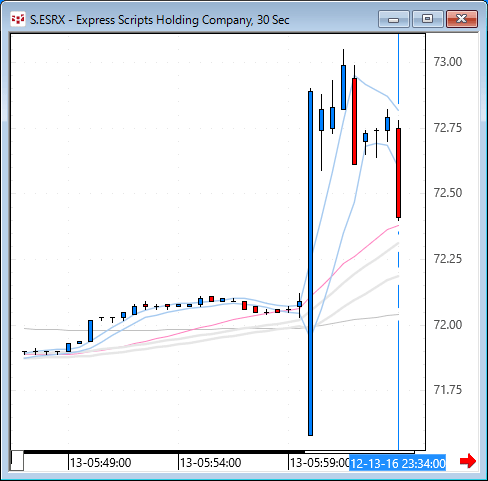Click the black horizontal scroll bar above time axis
Viewport: 488px width, 481px height.
(x=164, y=452)
